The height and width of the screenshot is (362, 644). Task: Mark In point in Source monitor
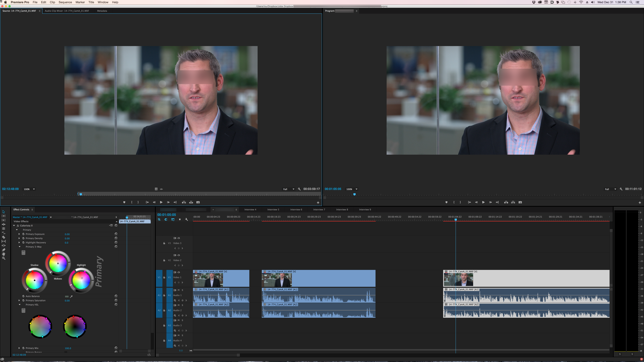[x=132, y=202]
